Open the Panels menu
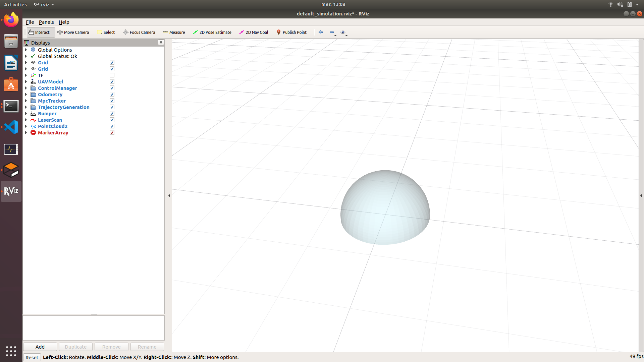Screen dimensions: 644x362 tap(46, 22)
